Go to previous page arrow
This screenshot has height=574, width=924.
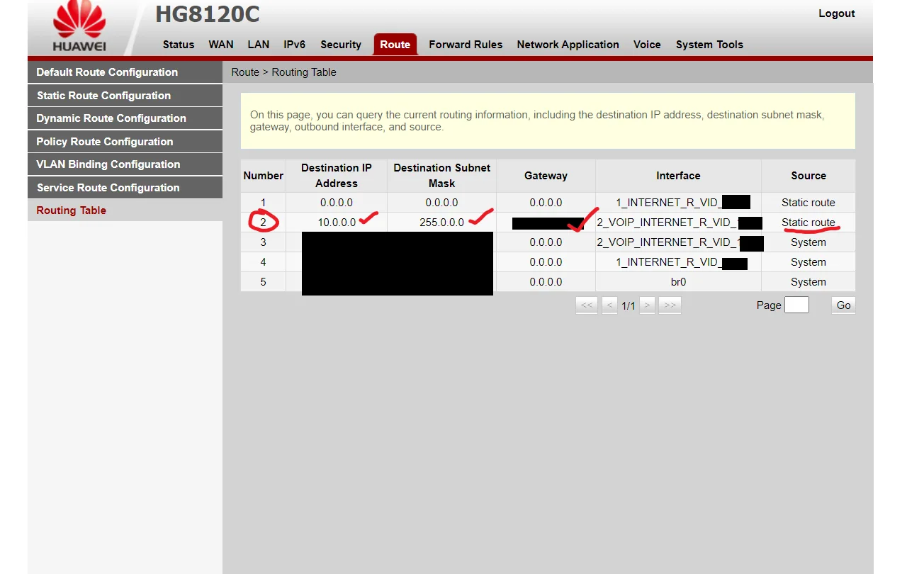(609, 305)
